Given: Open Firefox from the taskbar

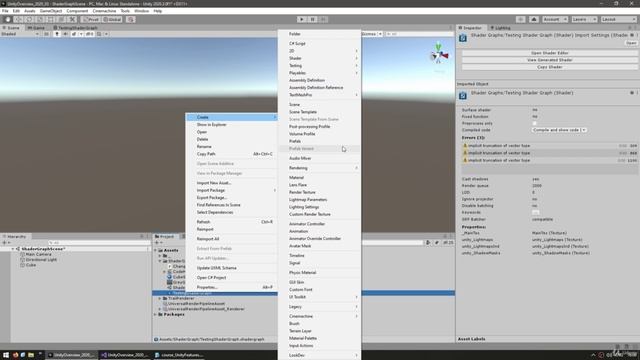Looking at the screenshot, I should [15, 355].
